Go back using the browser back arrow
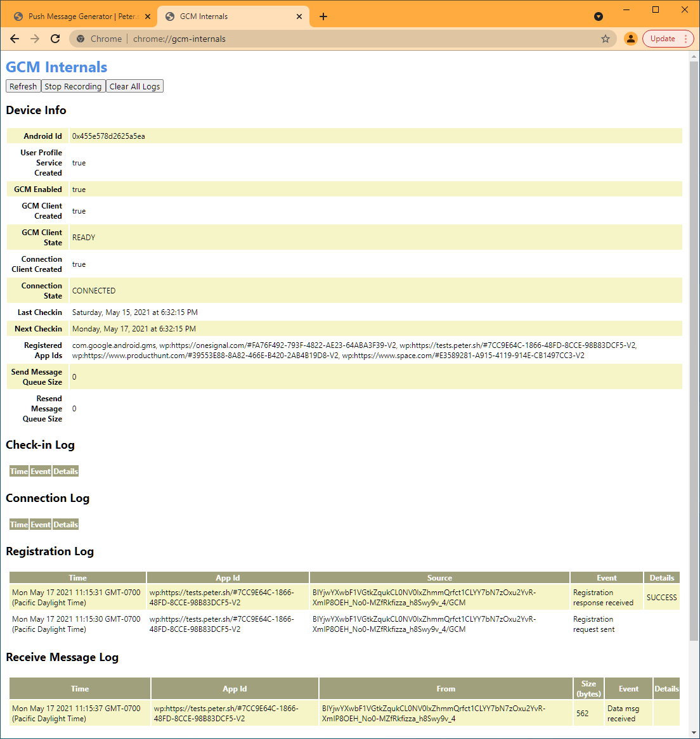Viewport: 700px width, 739px height. click(x=15, y=39)
